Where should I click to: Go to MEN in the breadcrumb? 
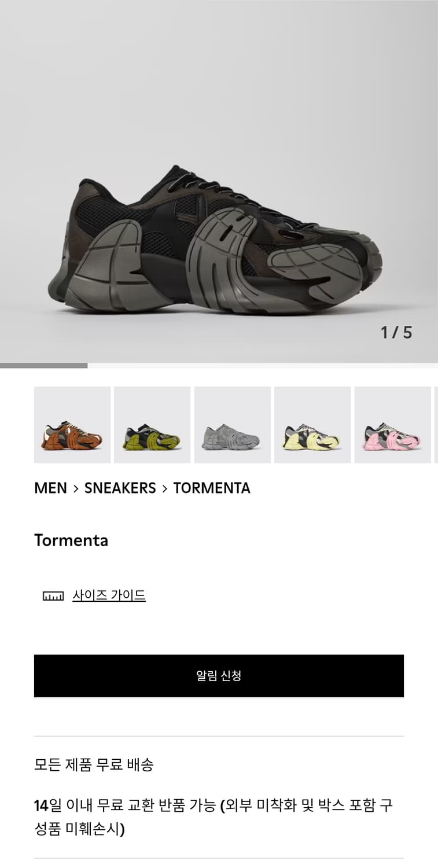click(x=51, y=488)
